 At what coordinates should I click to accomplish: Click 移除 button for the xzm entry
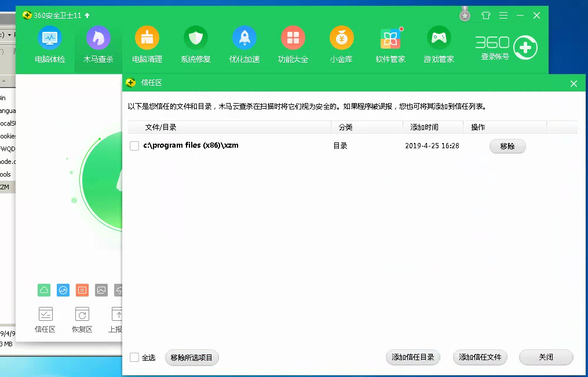pos(507,147)
